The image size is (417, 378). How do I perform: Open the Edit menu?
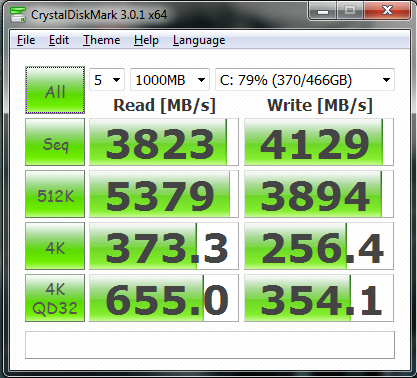[x=59, y=40]
